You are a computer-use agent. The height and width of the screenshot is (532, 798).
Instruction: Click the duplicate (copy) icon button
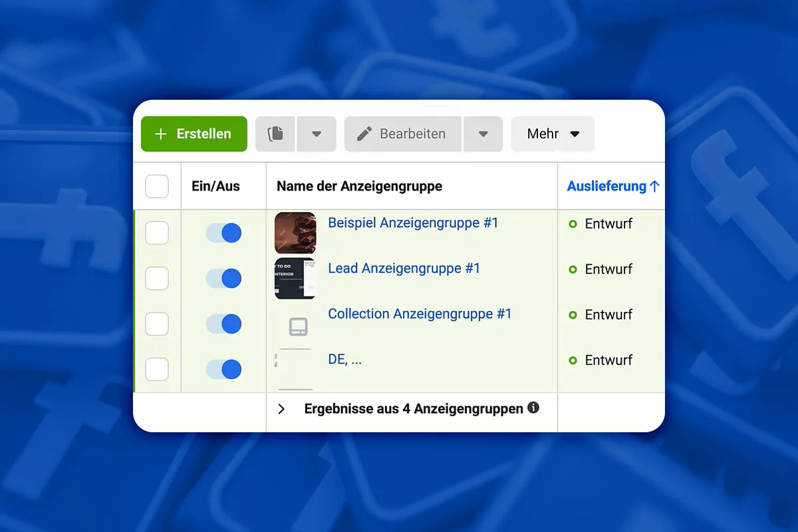click(x=275, y=134)
